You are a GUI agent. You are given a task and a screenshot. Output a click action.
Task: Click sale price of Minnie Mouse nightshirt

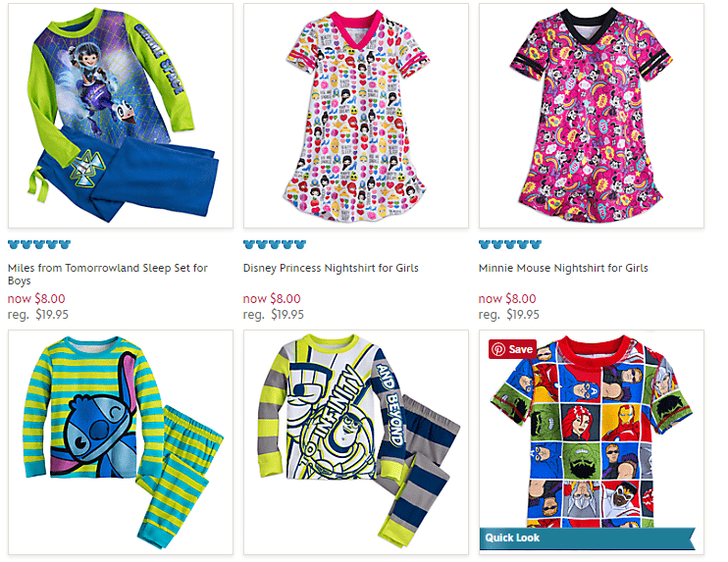[x=507, y=298]
